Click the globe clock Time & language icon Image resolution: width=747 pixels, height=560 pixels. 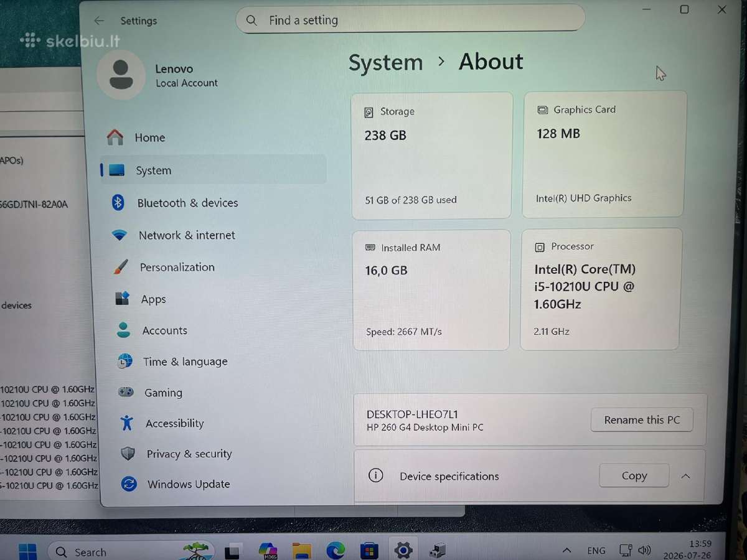point(125,361)
